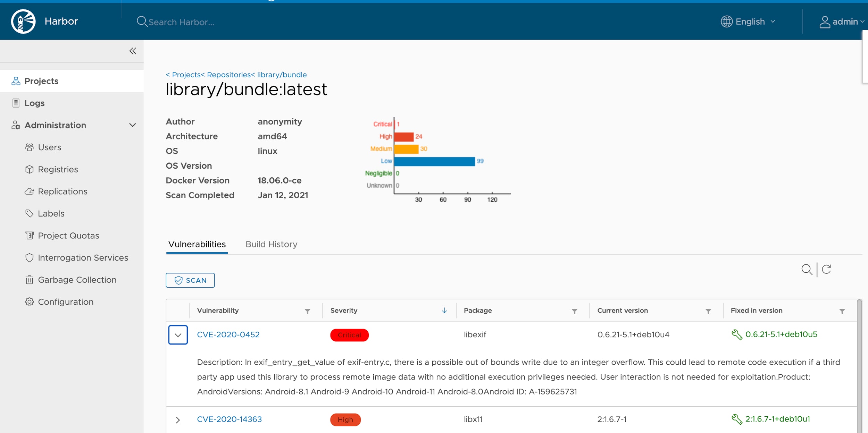Screen dimensions: 868x433
Task: Open the English language dropdown
Action: tap(748, 22)
